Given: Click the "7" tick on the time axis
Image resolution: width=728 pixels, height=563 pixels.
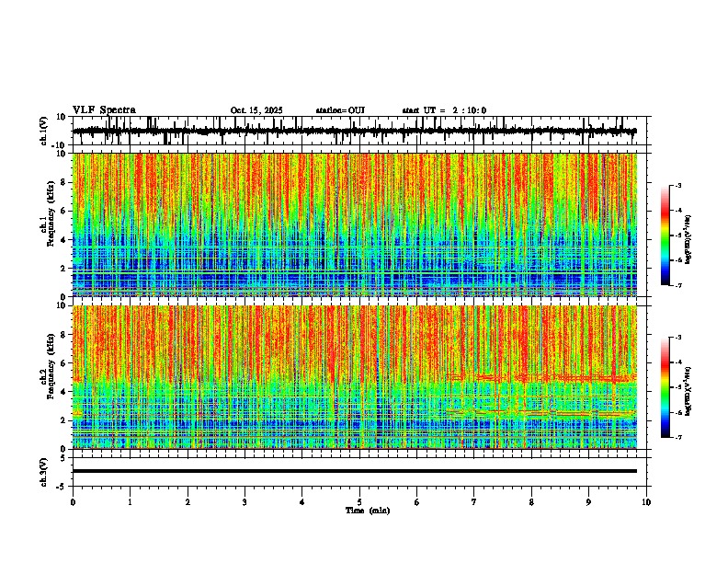Looking at the screenshot, I should (x=474, y=502).
